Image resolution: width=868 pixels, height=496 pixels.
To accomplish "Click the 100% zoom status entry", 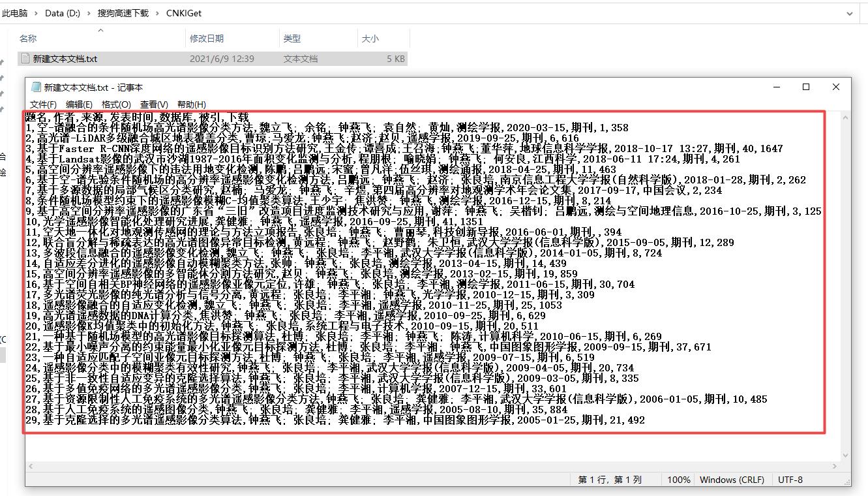I will 678,480.
